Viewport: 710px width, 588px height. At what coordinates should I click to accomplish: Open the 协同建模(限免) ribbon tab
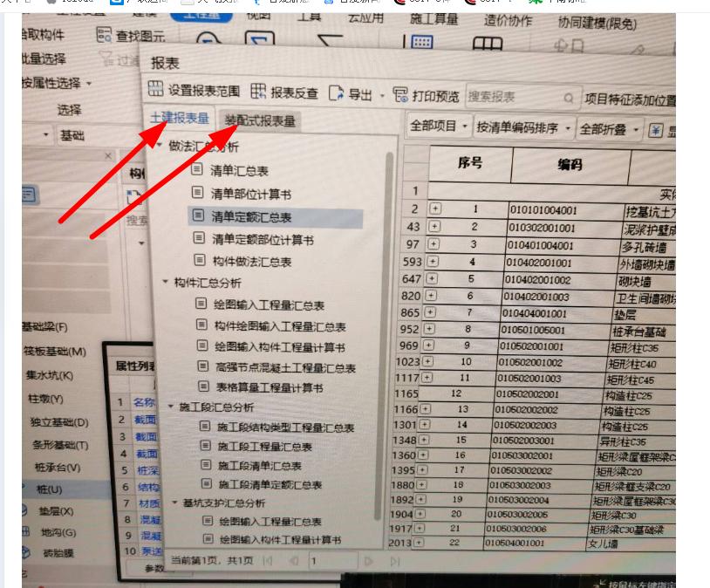tap(597, 23)
